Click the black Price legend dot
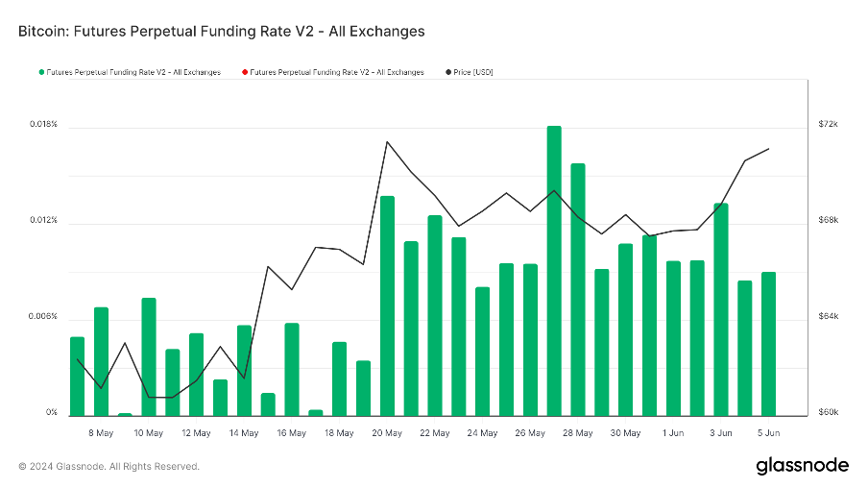The width and height of the screenshot is (868, 488). [x=447, y=72]
